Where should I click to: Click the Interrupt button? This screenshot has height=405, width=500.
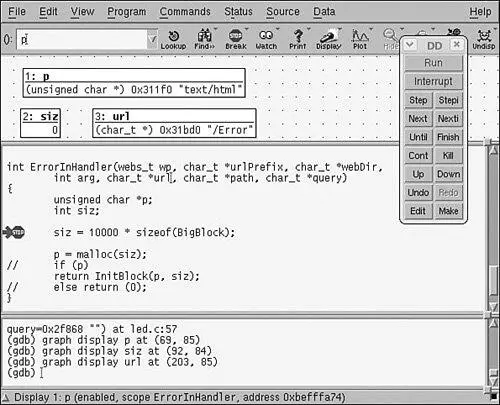coord(433,81)
